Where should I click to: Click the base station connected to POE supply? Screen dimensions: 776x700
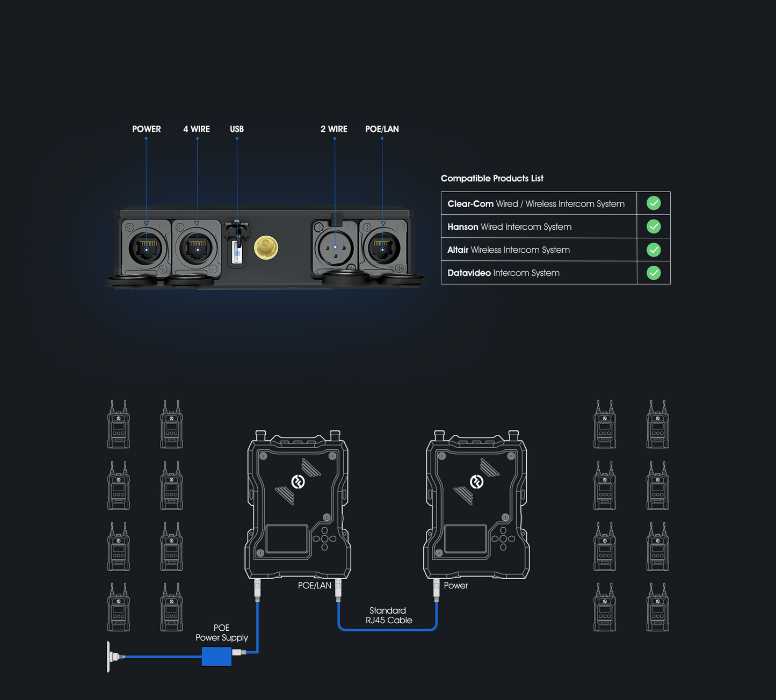click(x=298, y=505)
